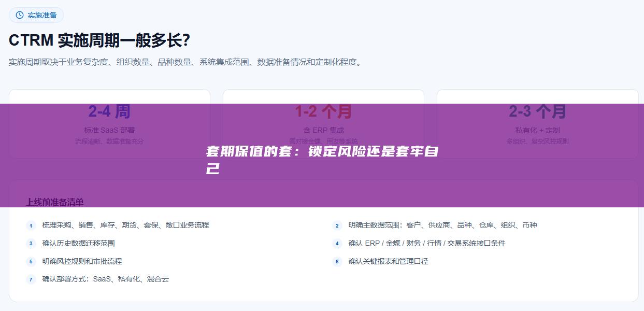
Task: Click the 套期保值的套 banner title
Action: click(322, 160)
